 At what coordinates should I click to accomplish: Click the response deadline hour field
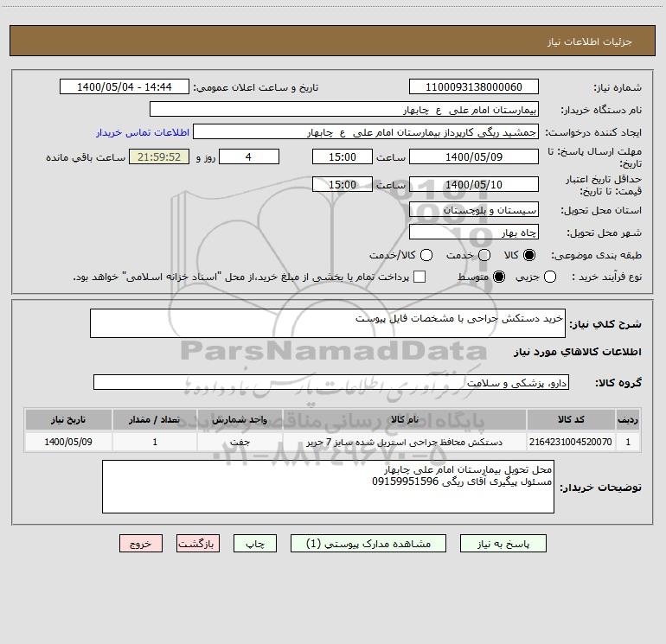pos(343,156)
